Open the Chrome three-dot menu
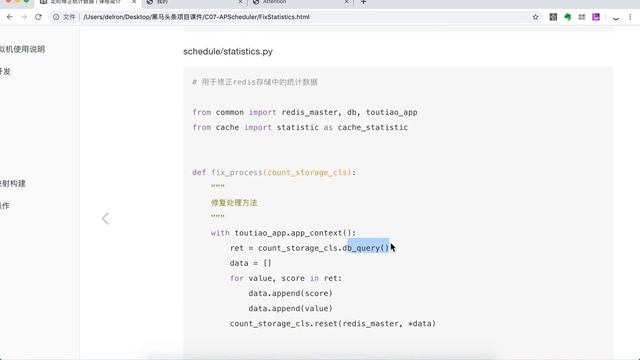640x360 pixels. tap(630, 17)
